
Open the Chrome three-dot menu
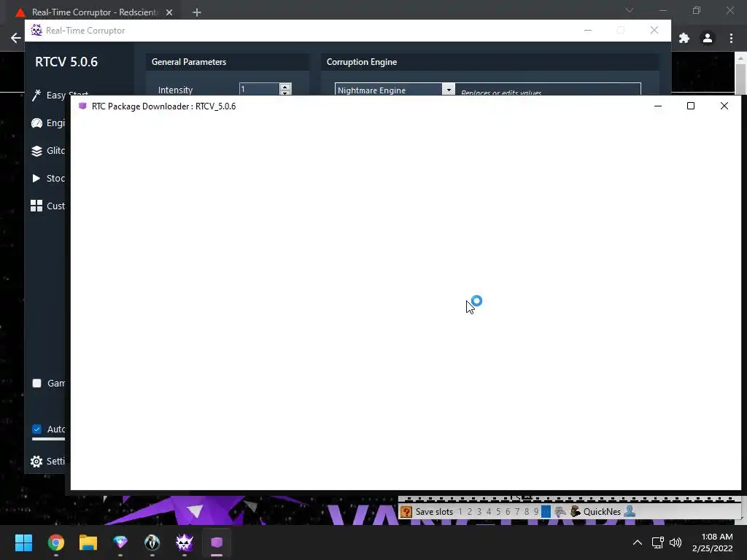point(731,38)
